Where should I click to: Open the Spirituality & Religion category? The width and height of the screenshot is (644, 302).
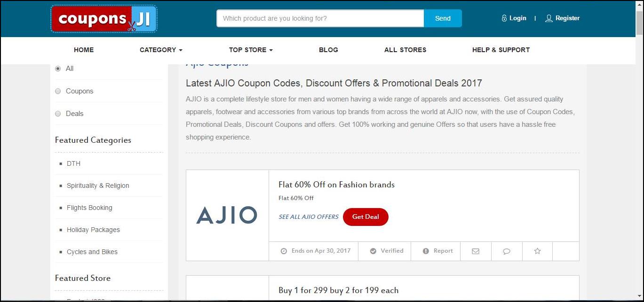tap(98, 186)
